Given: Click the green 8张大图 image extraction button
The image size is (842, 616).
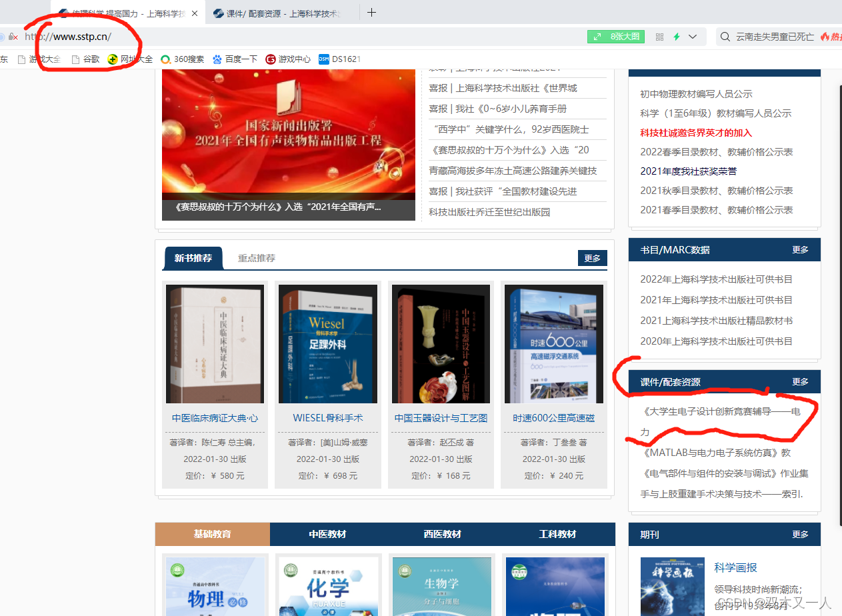Looking at the screenshot, I should 615,37.
